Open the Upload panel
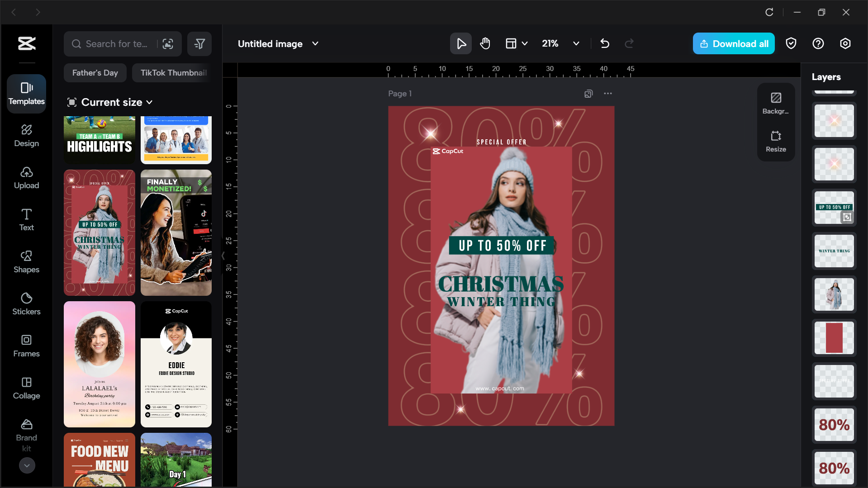Viewport: 868px width, 488px height. point(26,177)
